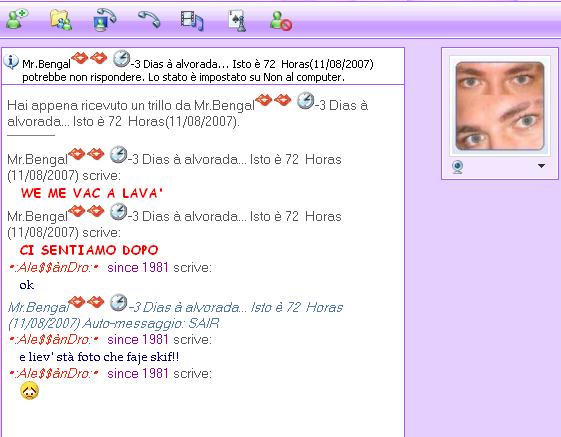Block this contact using blocked-user icon

click(x=281, y=21)
